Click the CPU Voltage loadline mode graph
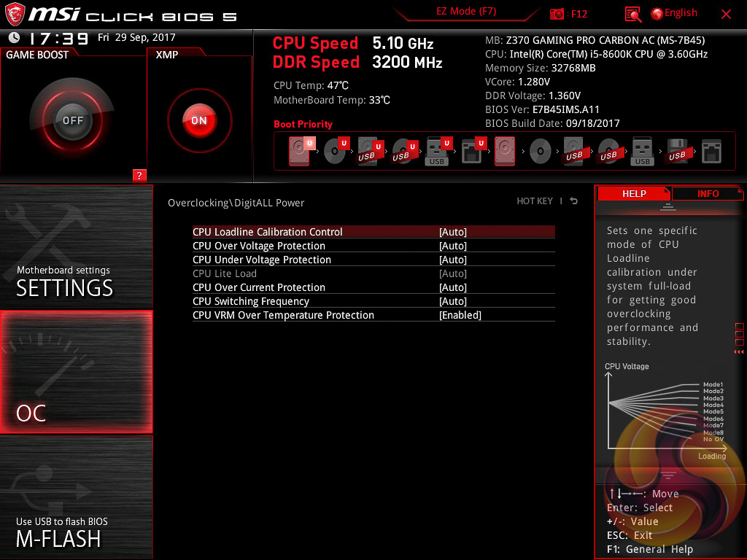This screenshot has width=747, height=560. pyautogui.click(x=667, y=412)
